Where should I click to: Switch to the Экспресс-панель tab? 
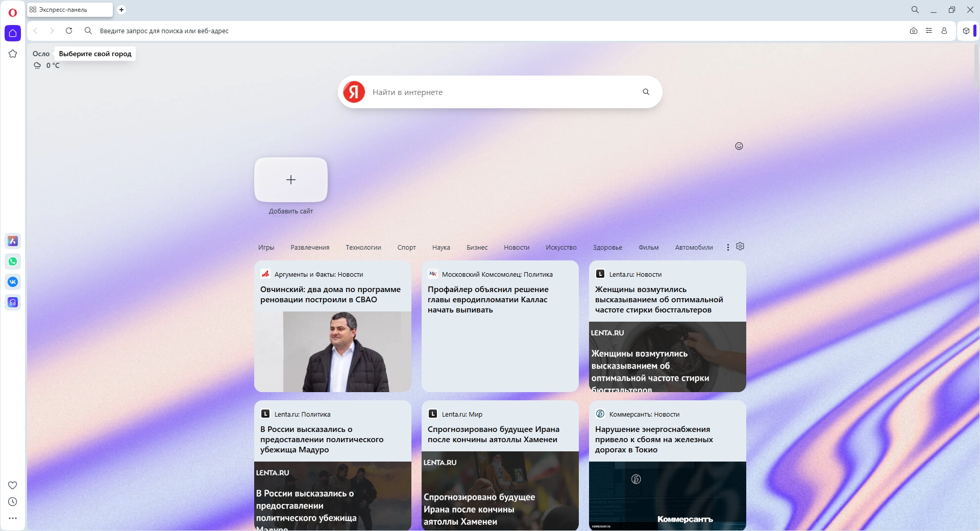[x=69, y=10]
